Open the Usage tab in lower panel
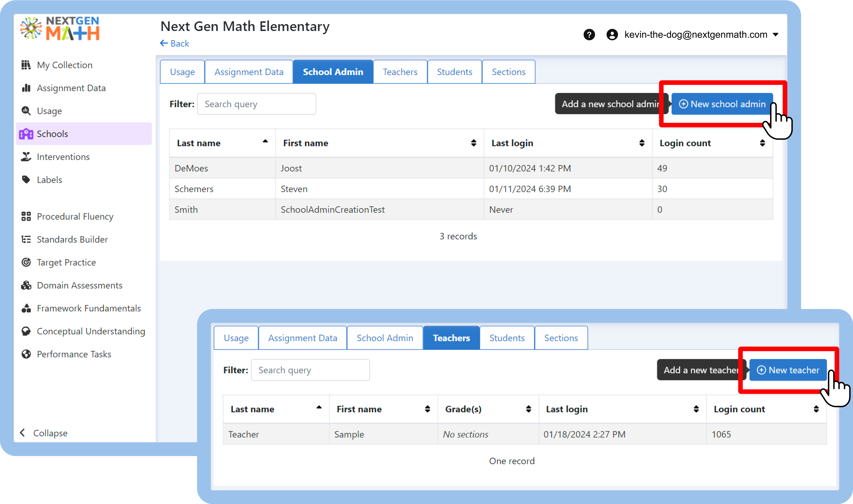853x504 pixels. click(236, 338)
